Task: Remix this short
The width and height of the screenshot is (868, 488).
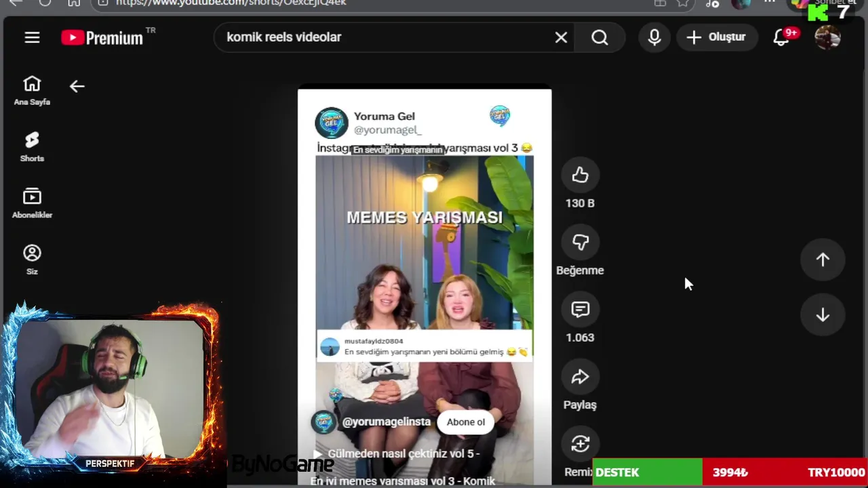Action: 580,445
